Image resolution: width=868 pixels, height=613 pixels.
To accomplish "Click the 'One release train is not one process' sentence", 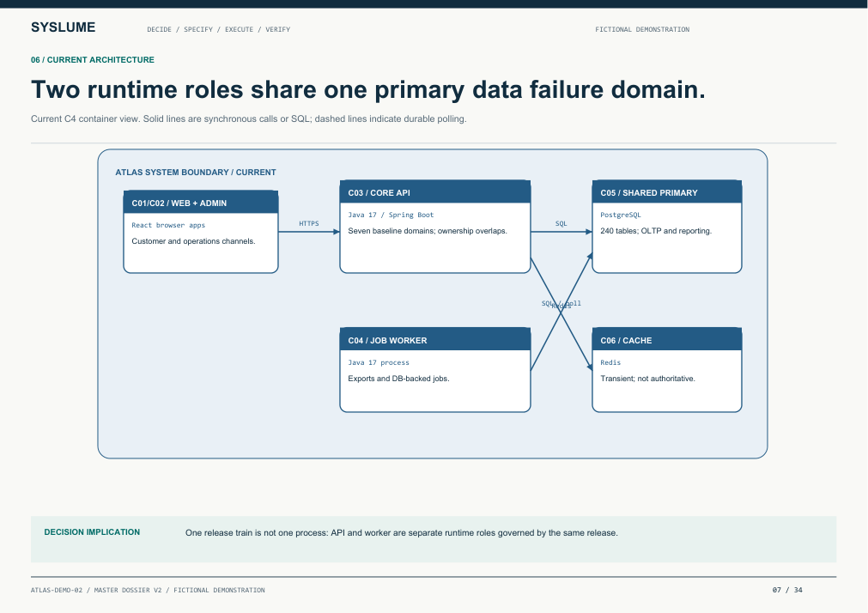I will pyautogui.click(x=401, y=532).
